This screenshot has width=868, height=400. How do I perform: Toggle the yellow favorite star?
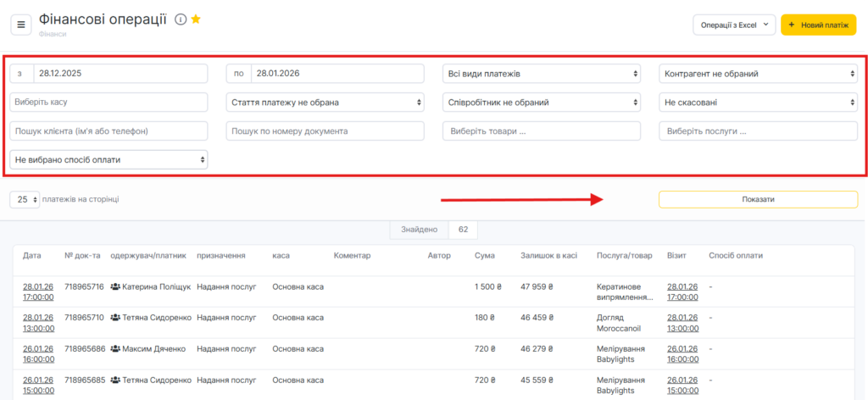pos(196,19)
